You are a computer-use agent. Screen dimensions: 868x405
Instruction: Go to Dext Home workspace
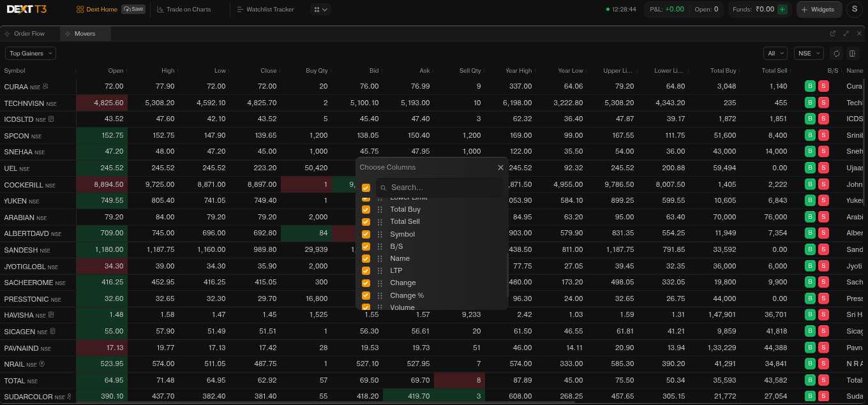click(x=97, y=10)
